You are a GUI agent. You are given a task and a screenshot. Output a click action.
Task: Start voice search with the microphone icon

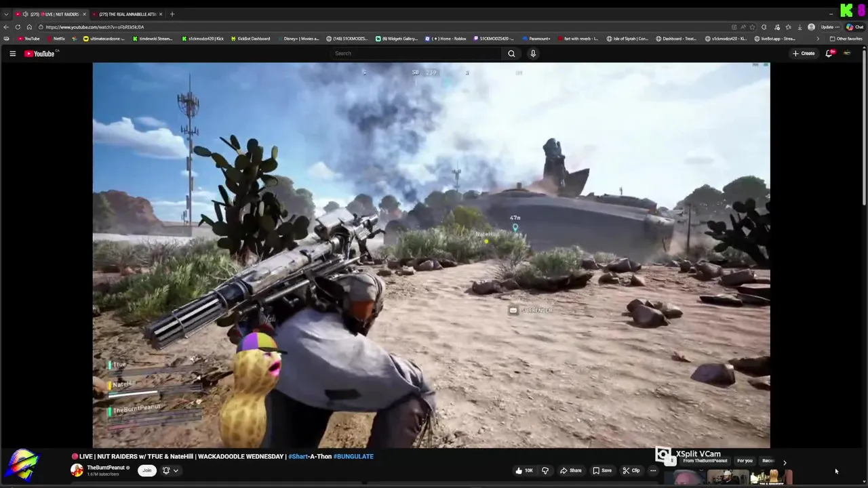[533, 54]
